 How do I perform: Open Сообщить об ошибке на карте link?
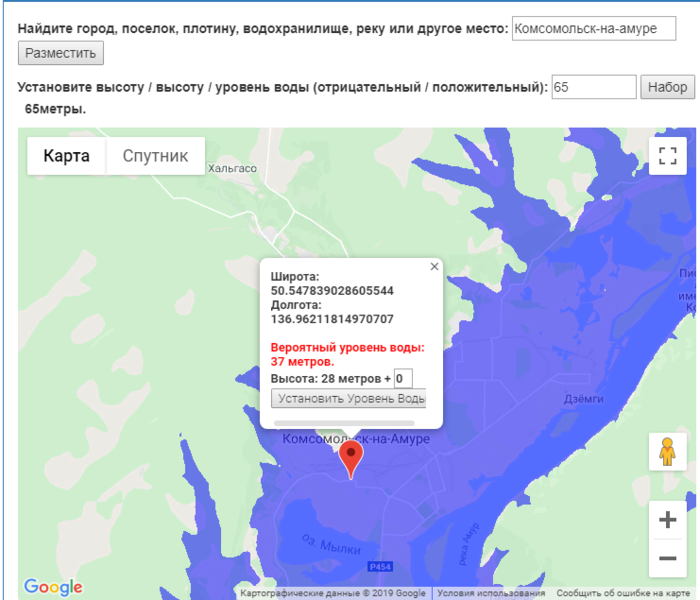(x=623, y=593)
